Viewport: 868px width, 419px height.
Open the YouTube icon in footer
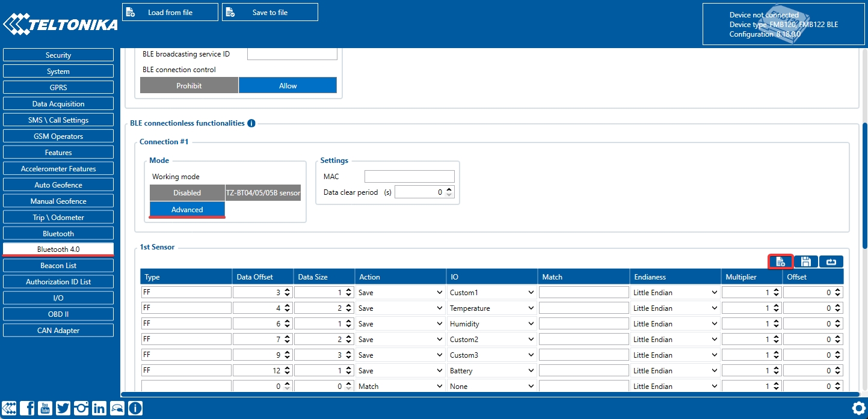tap(45, 408)
